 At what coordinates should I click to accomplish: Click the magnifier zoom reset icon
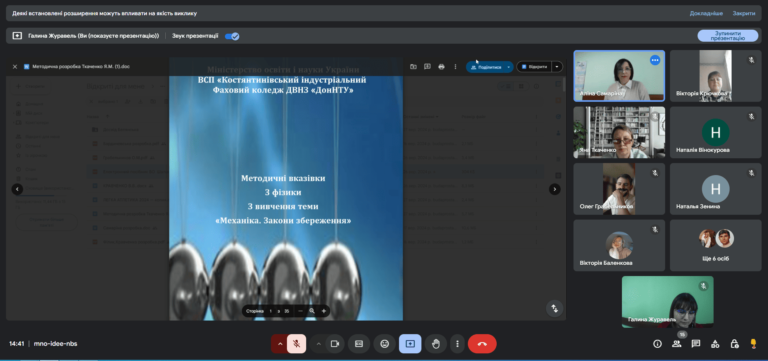pyautogui.click(x=312, y=311)
